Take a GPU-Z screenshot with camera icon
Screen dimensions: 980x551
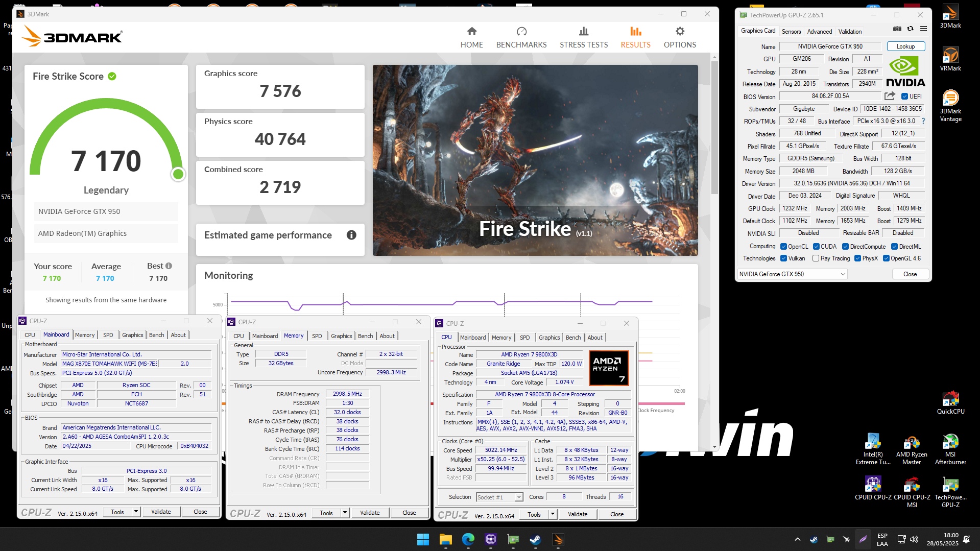click(897, 29)
